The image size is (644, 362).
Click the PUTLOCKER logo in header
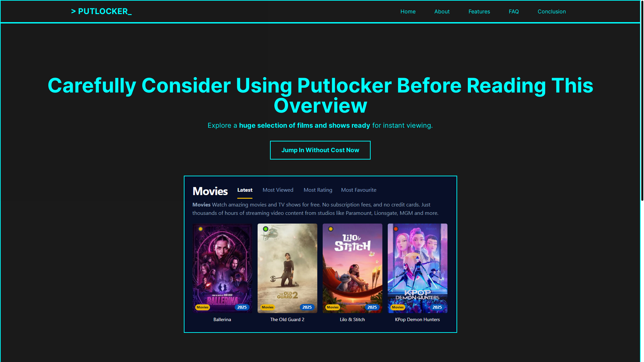coord(101,11)
